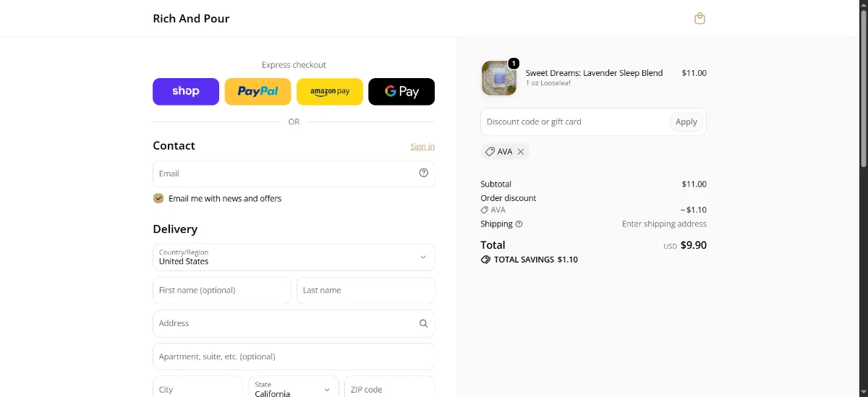Pay with Google Pay express checkout
Screen dimensions: 868x397
tap(401, 92)
